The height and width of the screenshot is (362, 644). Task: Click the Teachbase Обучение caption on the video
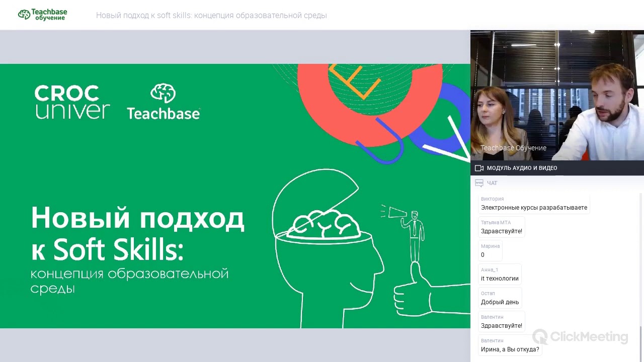(513, 148)
